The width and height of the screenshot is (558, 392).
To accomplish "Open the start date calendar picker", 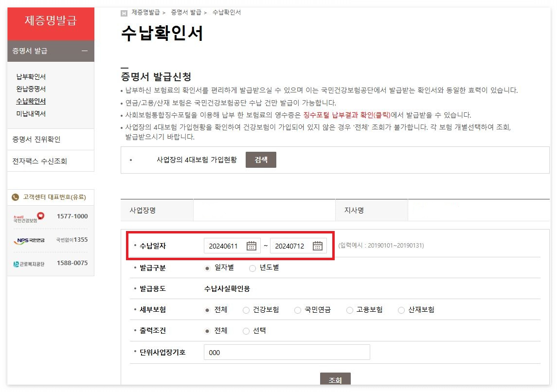I will [252, 246].
